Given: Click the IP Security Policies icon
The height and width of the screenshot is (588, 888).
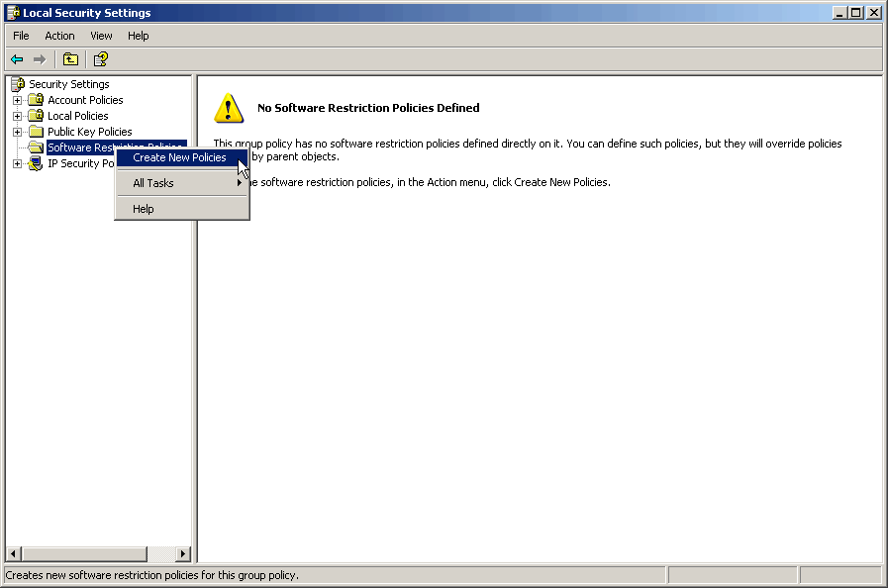Looking at the screenshot, I should click(37, 163).
